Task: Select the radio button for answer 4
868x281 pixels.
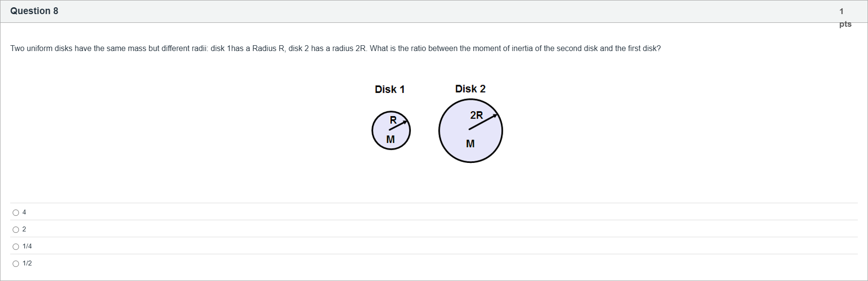Action: tap(16, 212)
